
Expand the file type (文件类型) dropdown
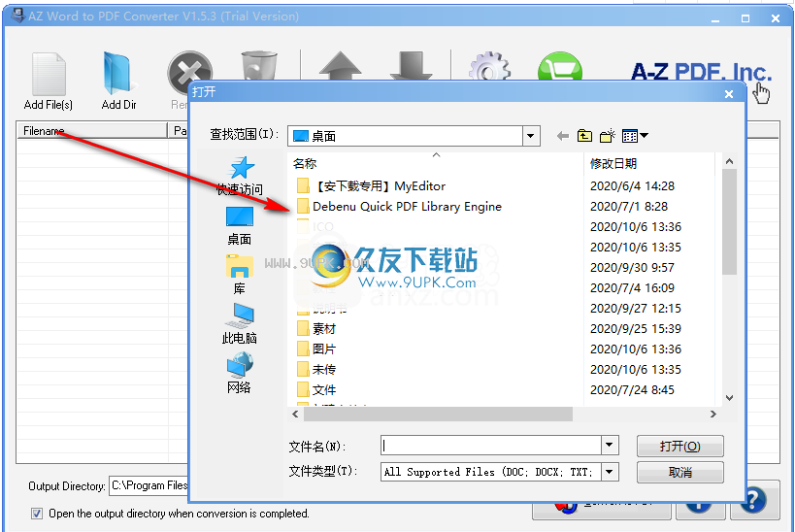610,472
